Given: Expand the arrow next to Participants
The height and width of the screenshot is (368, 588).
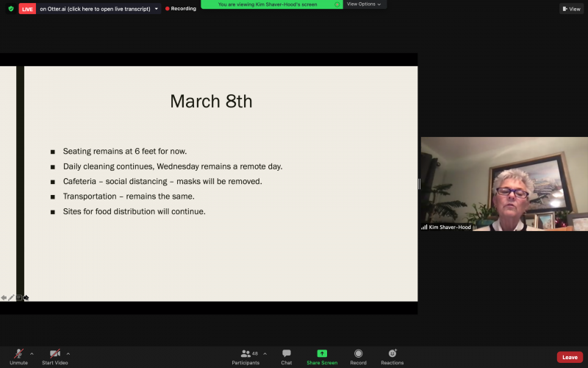Looking at the screenshot, I should click(x=265, y=354).
